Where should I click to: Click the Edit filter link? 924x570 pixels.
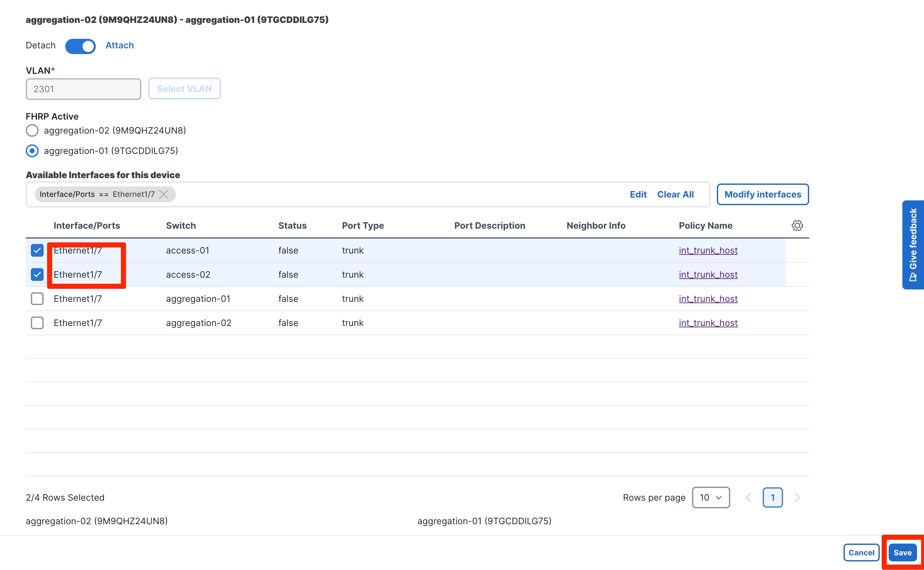coord(638,194)
